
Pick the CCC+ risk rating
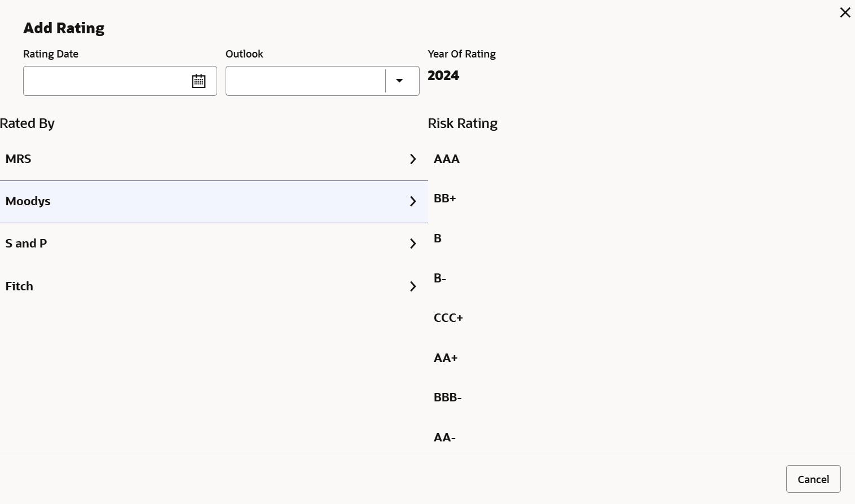[448, 318]
